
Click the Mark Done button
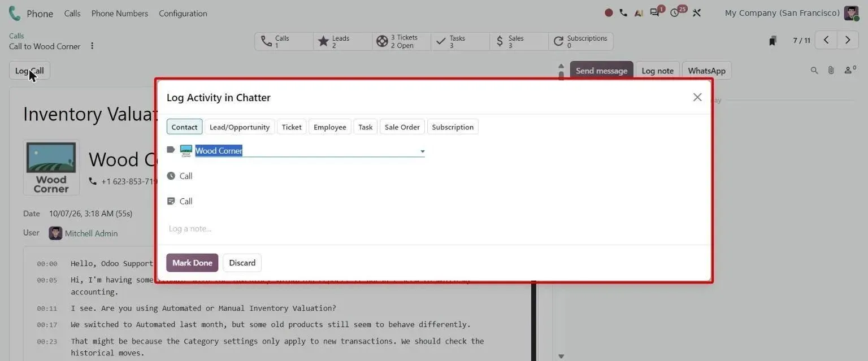[192, 263]
